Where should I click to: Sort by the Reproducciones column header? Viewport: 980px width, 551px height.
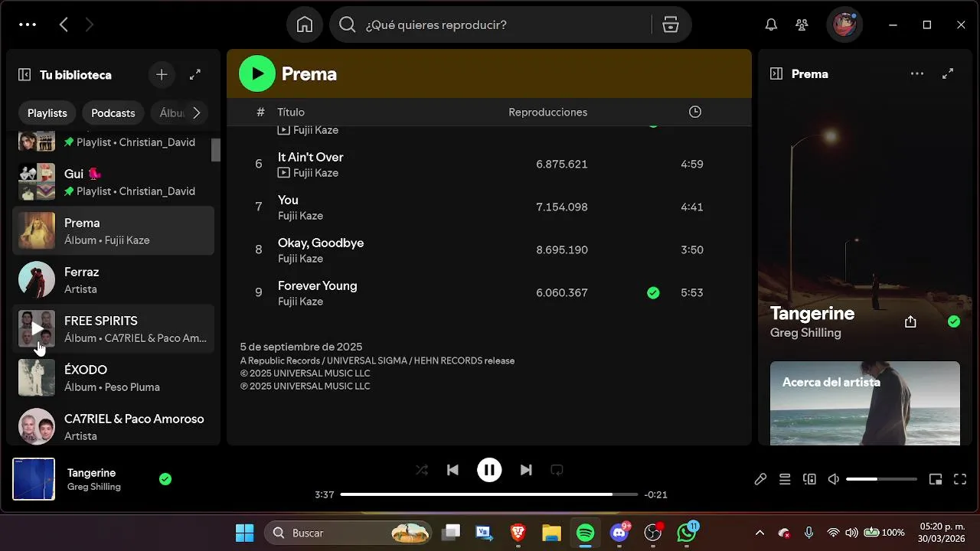tap(547, 112)
